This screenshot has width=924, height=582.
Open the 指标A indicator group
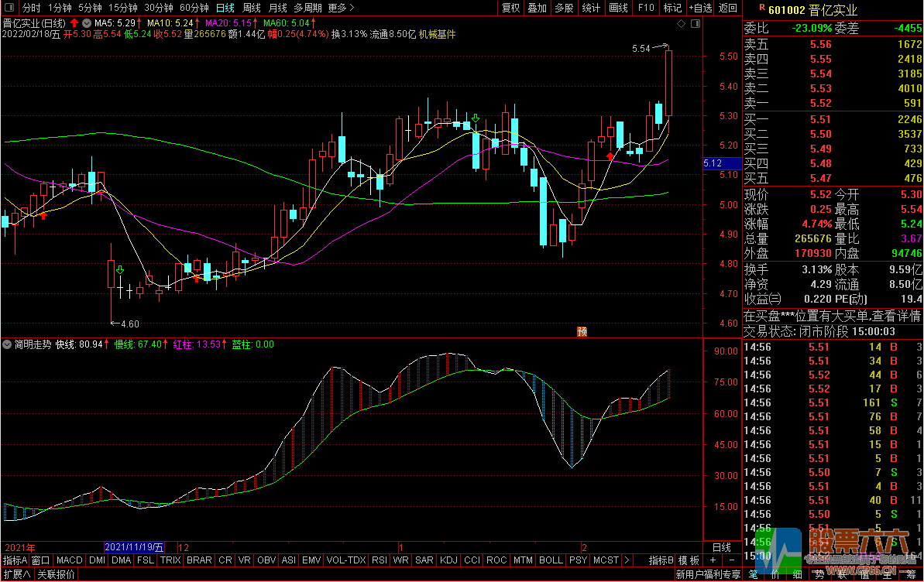coord(15,560)
